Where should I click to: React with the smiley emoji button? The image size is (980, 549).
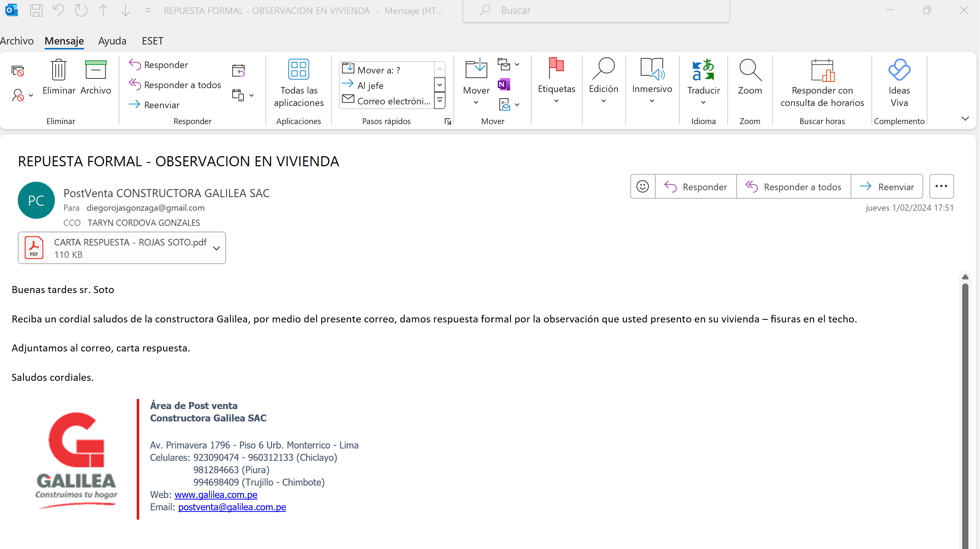(x=643, y=187)
